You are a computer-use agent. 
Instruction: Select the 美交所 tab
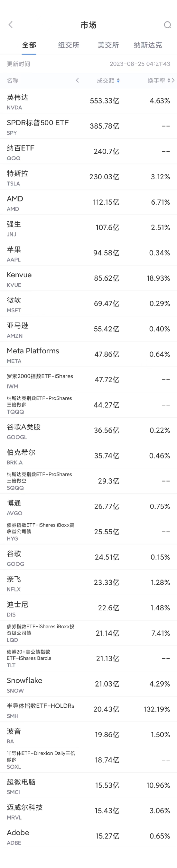tap(108, 45)
